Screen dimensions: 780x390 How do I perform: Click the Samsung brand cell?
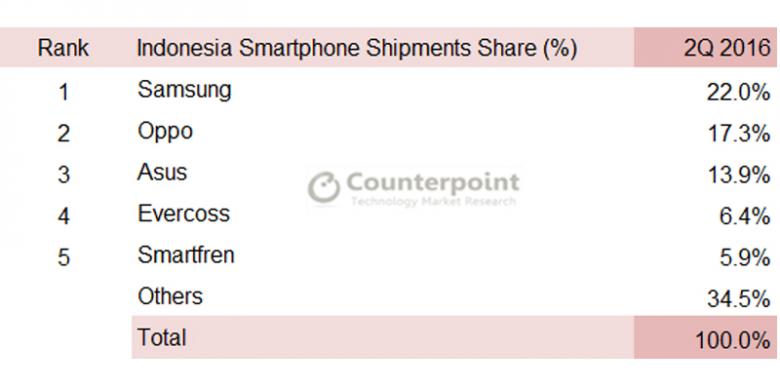tap(185, 91)
